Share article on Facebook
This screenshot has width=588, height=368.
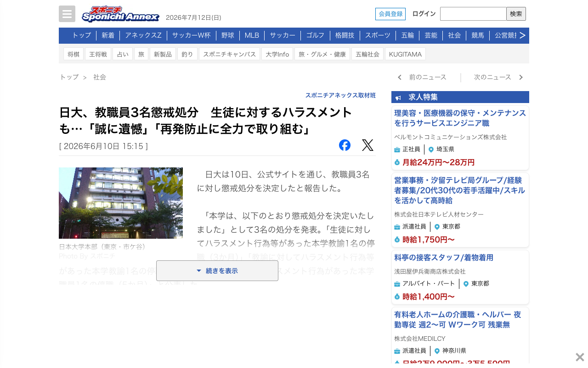[x=345, y=145]
